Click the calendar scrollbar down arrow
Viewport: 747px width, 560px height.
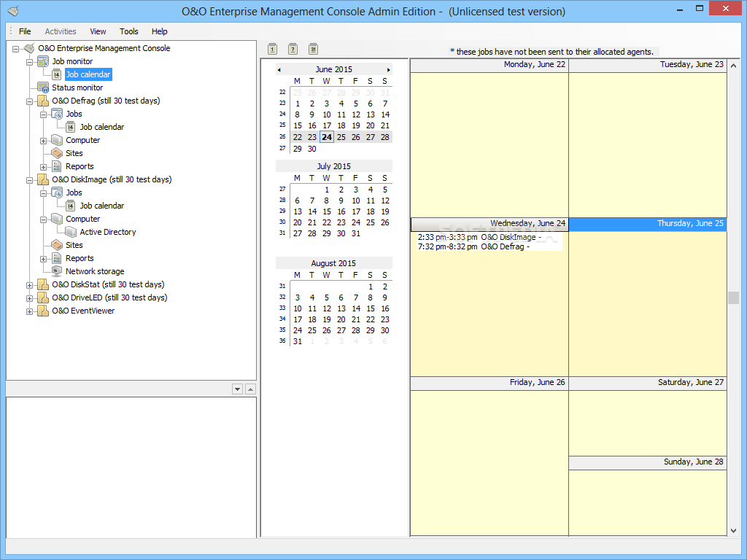733,531
